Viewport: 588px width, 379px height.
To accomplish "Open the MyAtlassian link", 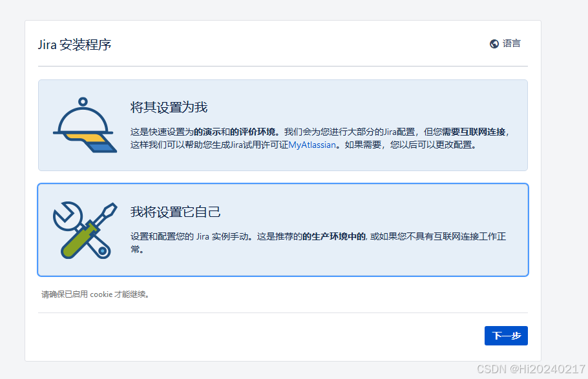I will pyautogui.click(x=312, y=145).
